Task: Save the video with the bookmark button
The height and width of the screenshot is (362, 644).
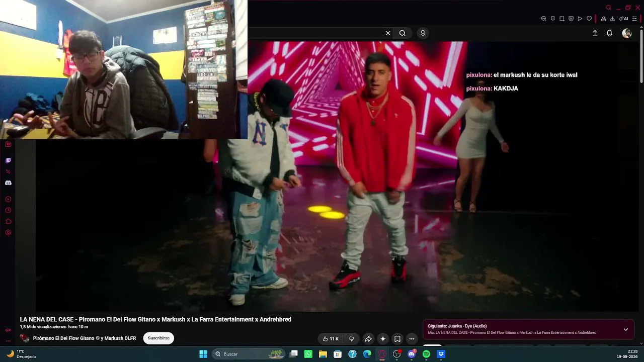Action: pyautogui.click(x=397, y=339)
